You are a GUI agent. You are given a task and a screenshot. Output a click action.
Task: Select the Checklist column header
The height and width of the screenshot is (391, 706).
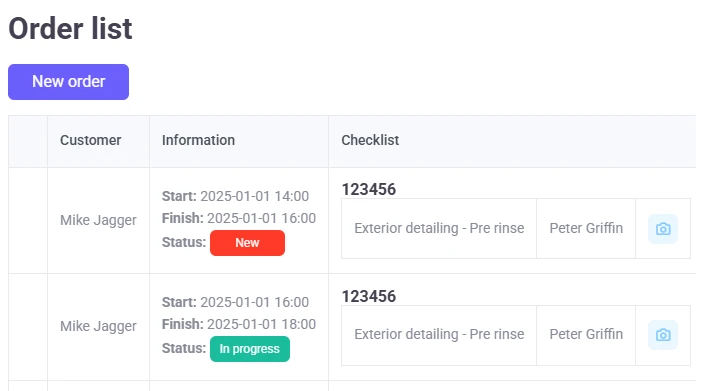pos(370,141)
